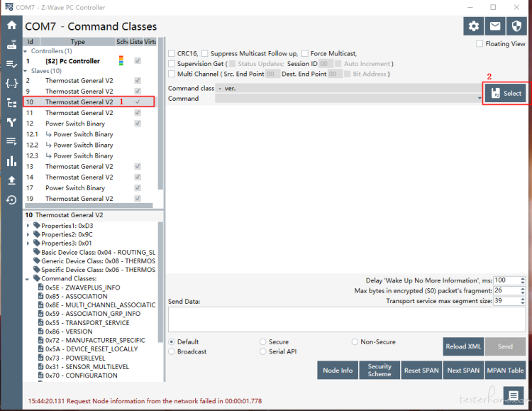The height and width of the screenshot is (411, 532).
Task: Click the Next SPAN button
Action: [463, 371]
